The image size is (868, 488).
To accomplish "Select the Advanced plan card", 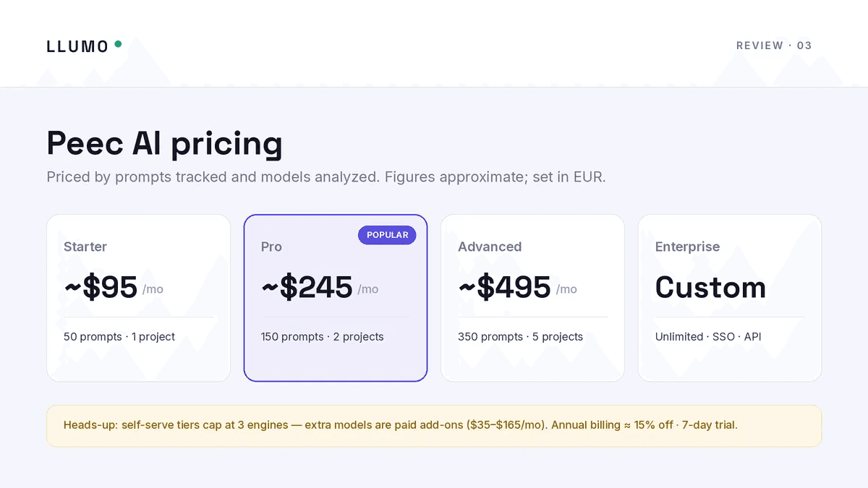I will pos(532,298).
